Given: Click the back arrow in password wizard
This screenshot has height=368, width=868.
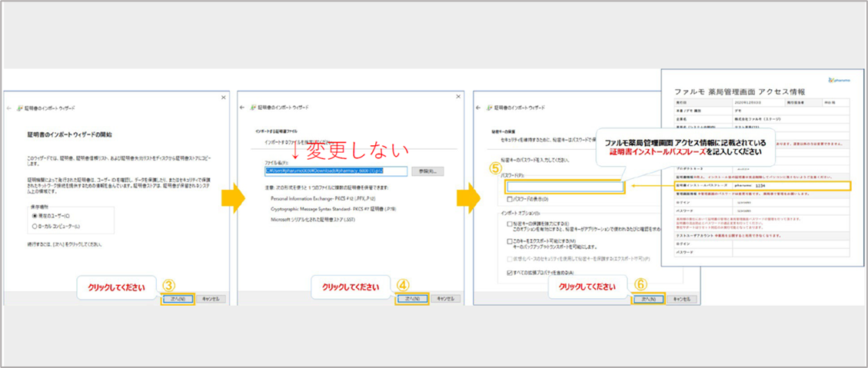Looking at the screenshot, I should point(480,108).
